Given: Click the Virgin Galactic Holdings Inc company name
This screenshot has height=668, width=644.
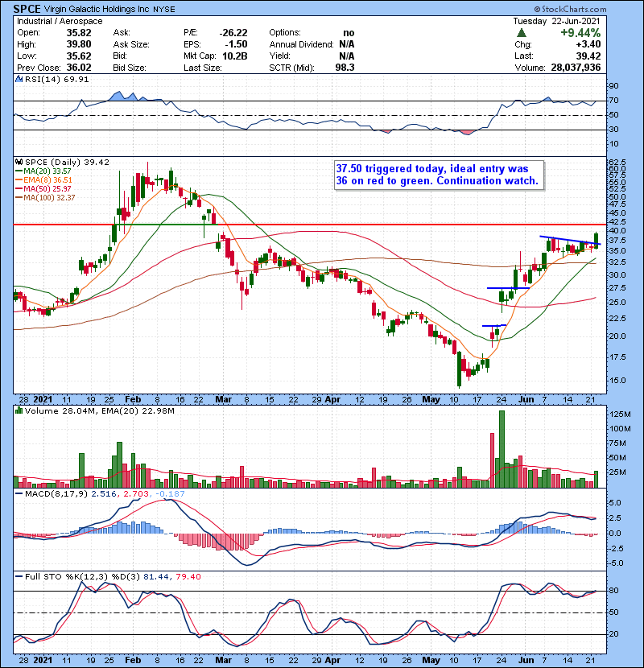Looking at the screenshot, I should coord(97,9).
